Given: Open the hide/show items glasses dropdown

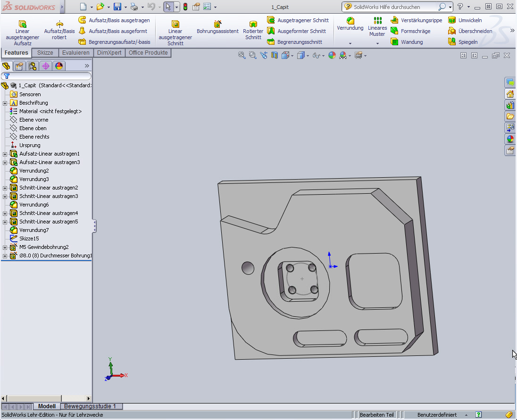Looking at the screenshot, I should 323,56.
